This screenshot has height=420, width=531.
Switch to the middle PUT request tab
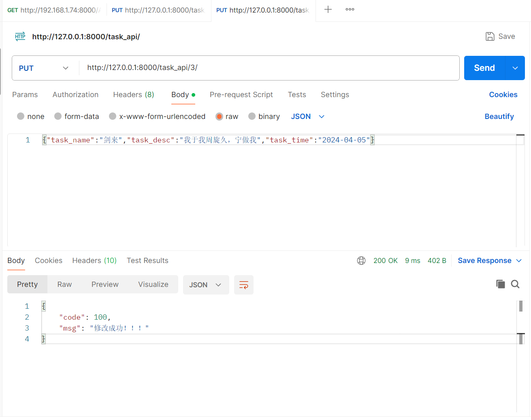158,10
